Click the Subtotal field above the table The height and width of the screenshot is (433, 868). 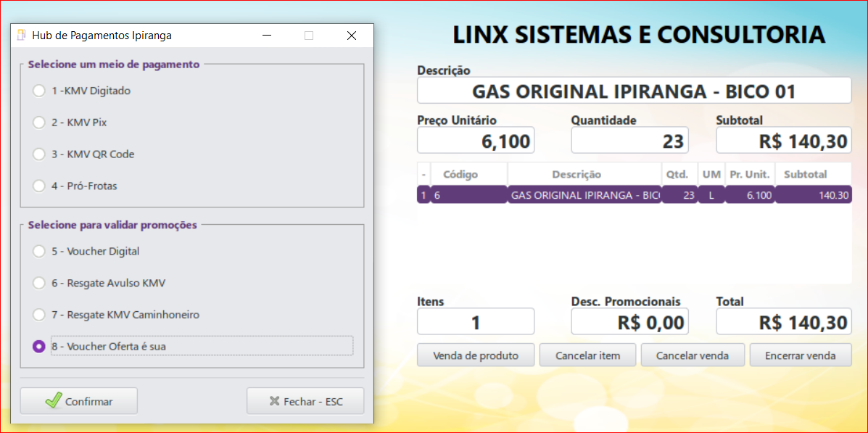pos(784,140)
